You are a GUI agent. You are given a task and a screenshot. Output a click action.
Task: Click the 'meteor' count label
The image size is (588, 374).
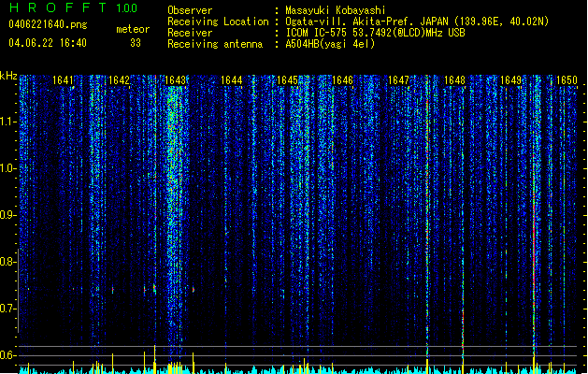coord(133,29)
